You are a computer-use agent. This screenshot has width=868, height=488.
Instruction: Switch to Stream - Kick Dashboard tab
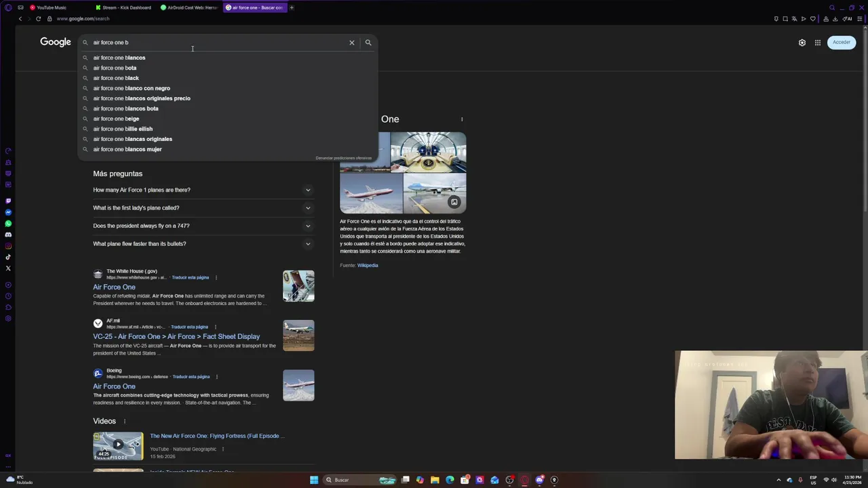(126, 7)
